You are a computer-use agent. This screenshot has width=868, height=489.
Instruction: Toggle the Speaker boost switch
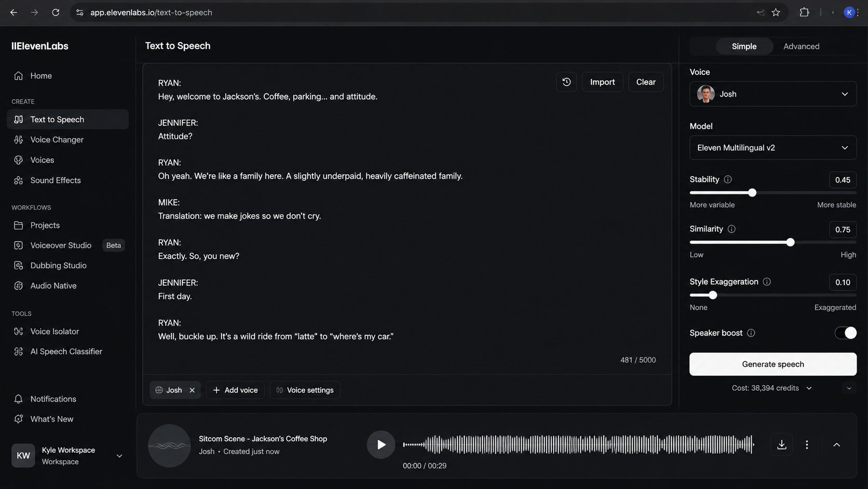pos(845,333)
